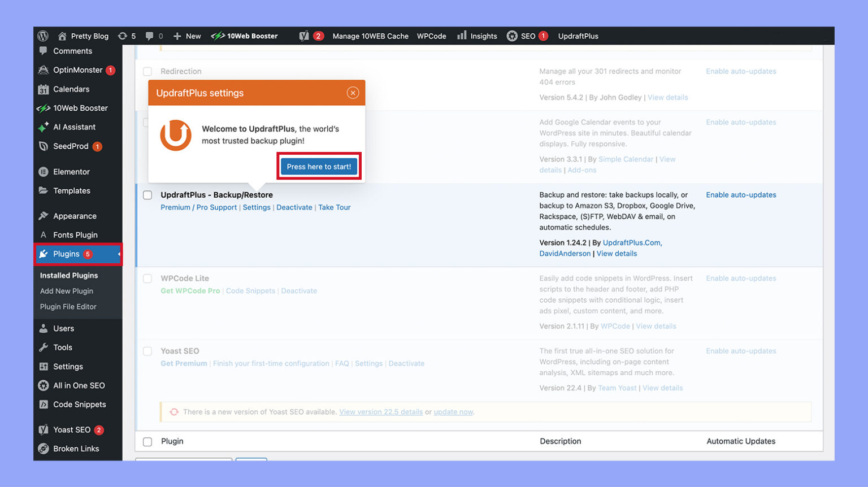Screen dimensions: 868x487
Task: Select all plugins via the footer Plugin checkbox
Action: (x=147, y=441)
